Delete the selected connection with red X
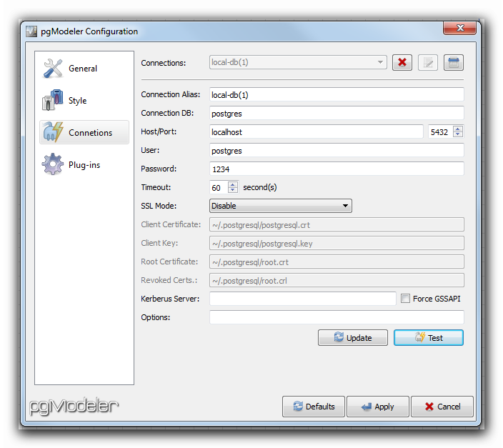 coord(402,62)
